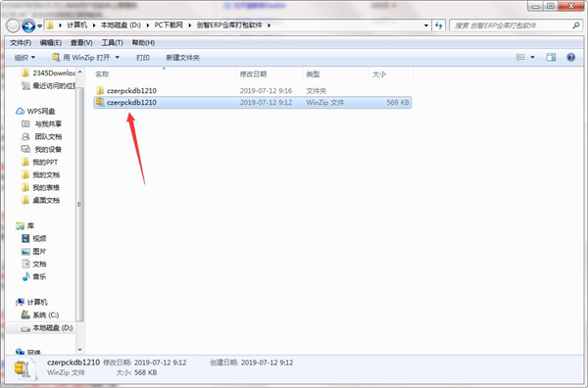Image resolution: width=588 pixels, height=388 pixels.
Task: Click the navigation pane scrollbar thumb
Action: click(x=79, y=205)
